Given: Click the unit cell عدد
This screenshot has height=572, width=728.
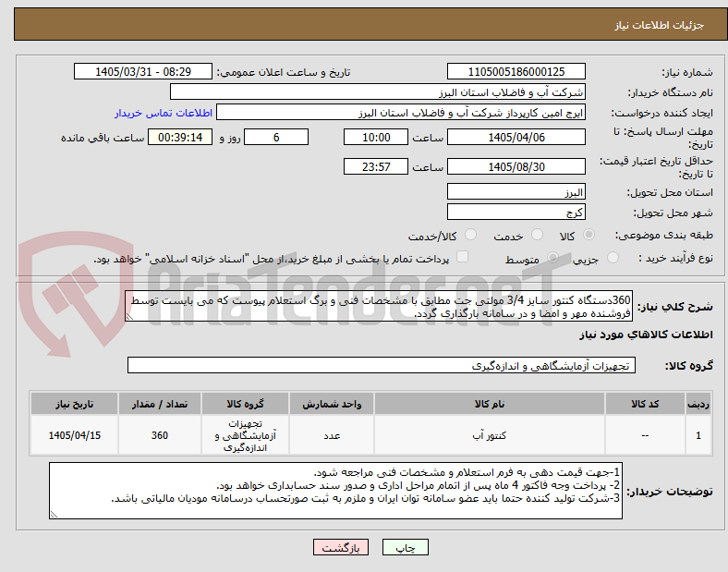Looking at the screenshot, I should point(332,435).
